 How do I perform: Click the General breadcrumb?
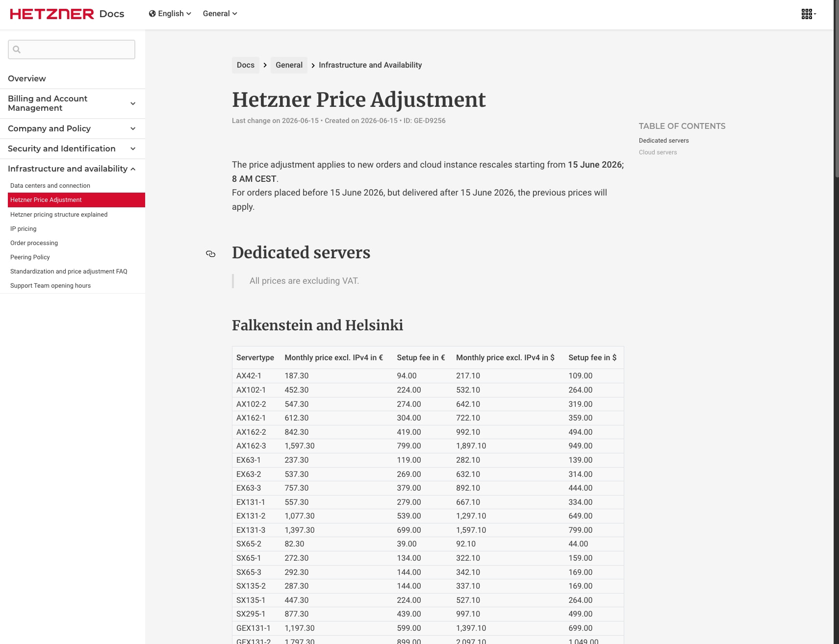pyautogui.click(x=289, y=65)
